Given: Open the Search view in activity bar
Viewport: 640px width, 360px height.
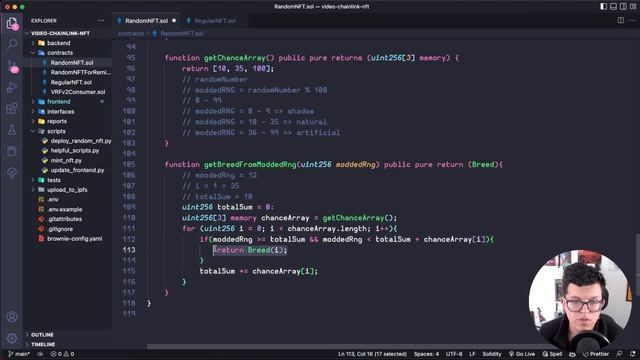Looking at the screenshot, I should [x=12, y=44].
